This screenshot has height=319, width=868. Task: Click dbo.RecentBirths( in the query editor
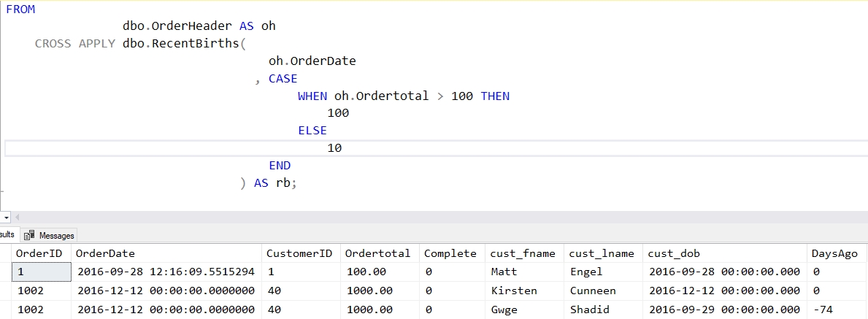click(185, 43)
